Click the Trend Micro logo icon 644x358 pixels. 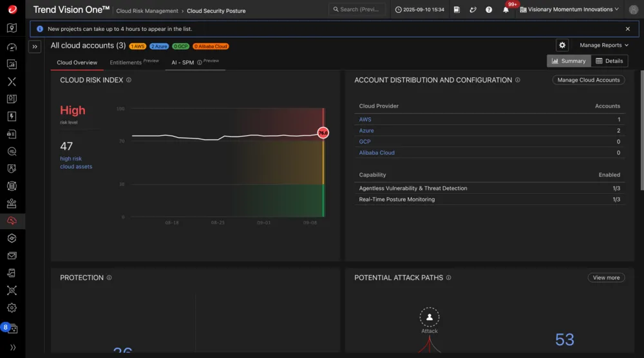click(x=12, y=9)
